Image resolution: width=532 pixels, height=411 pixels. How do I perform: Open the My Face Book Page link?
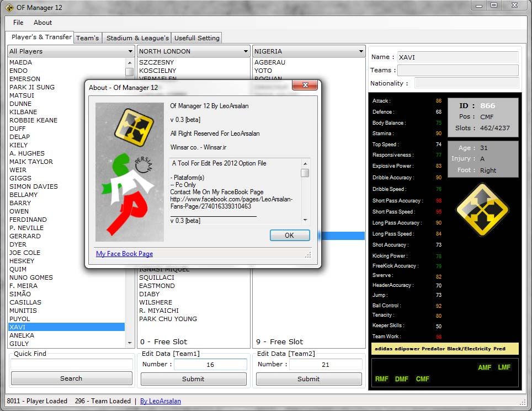pos(124,254)
